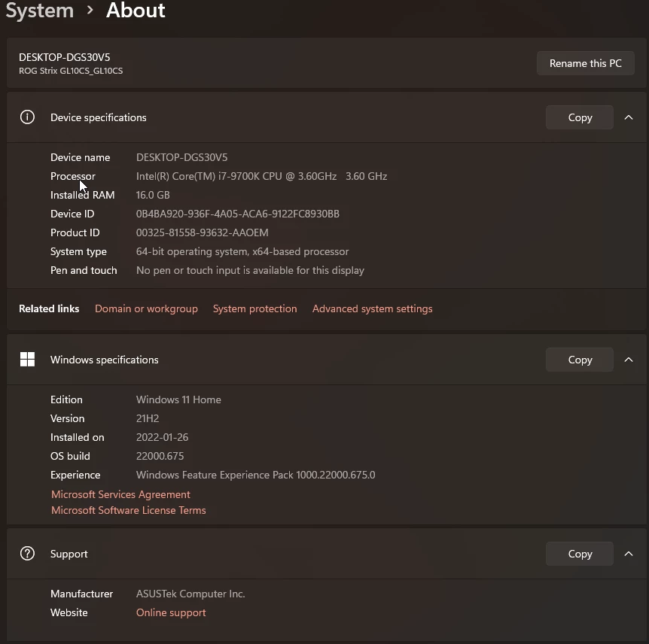Click the Windows logo icon beside Windows specifications
This screenshot has width=649, height=644.
pos(27,359)
